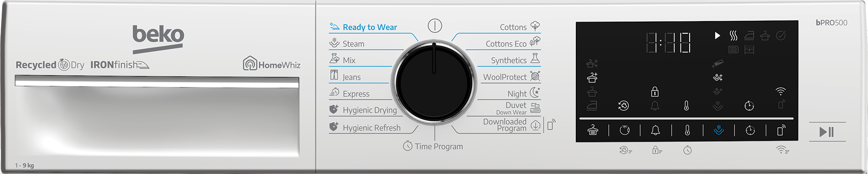Tap the dryness level button on display

point(592,130)
